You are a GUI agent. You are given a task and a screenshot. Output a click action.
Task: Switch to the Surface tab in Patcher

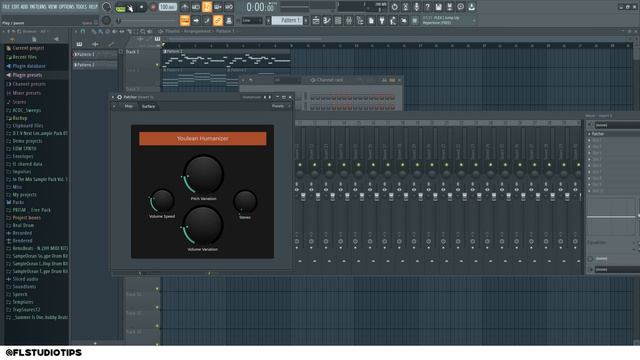click(x=148, y=106)
